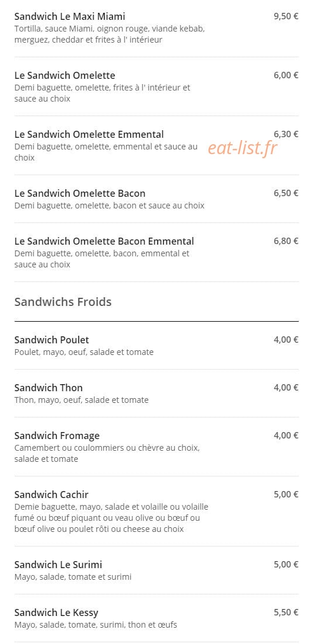Screen dimensions: 321x644
Task: Select Sandwich Le Maxi Miami item
Action: pos(156,28)
